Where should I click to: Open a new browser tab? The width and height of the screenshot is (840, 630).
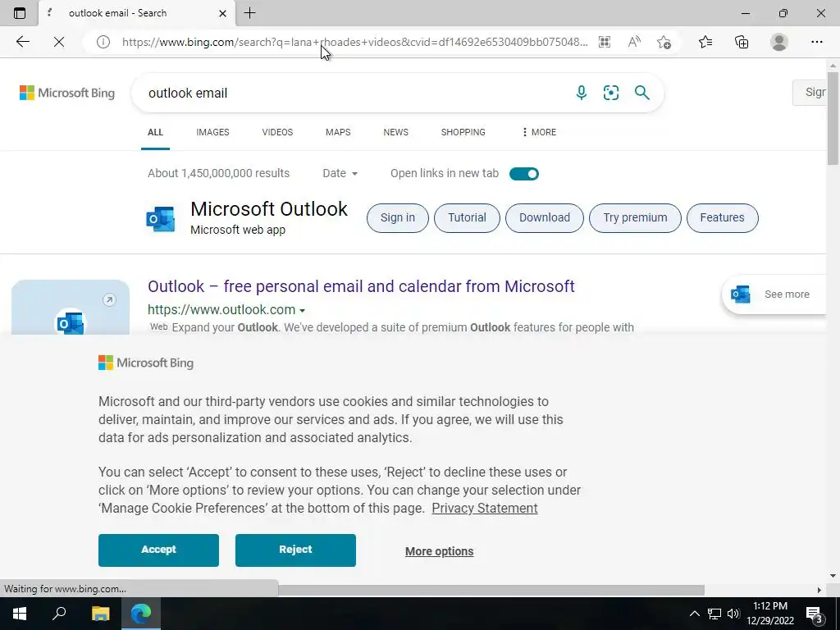249,13
